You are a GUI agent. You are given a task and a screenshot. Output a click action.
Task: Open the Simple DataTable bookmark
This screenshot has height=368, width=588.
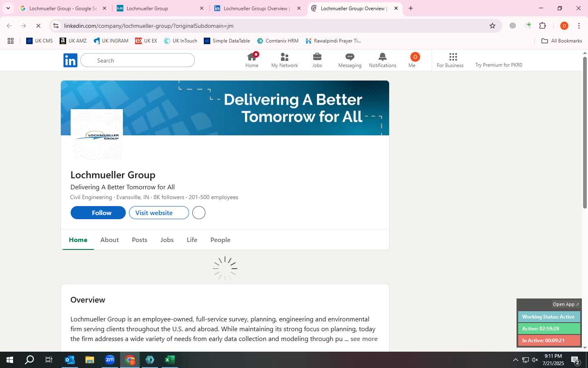pos(227,41)
